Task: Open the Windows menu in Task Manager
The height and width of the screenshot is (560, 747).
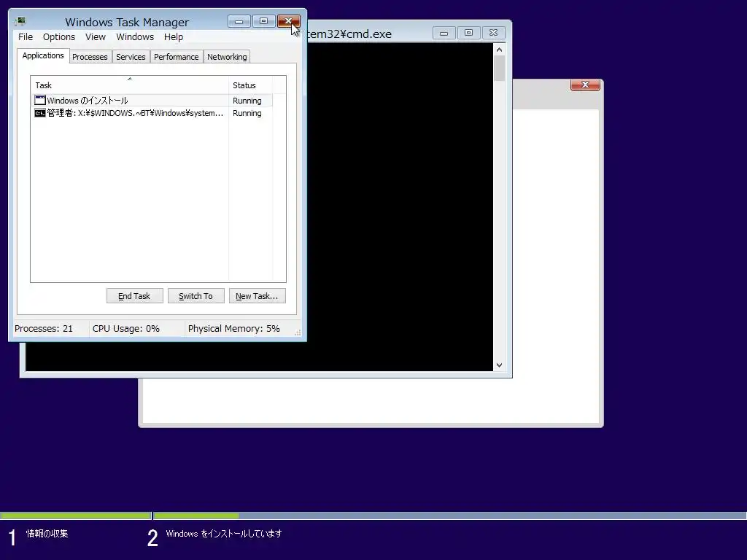Action: 135,36
